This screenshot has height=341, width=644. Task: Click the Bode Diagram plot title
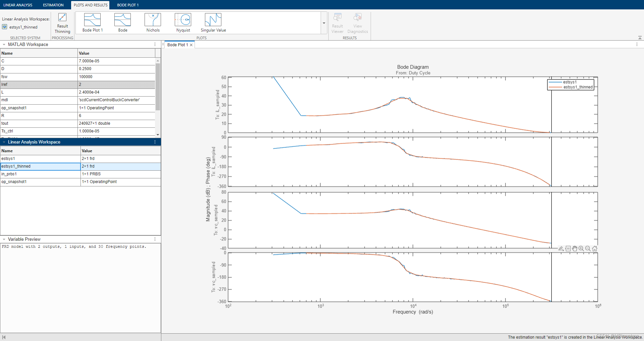tap(413, 67)
